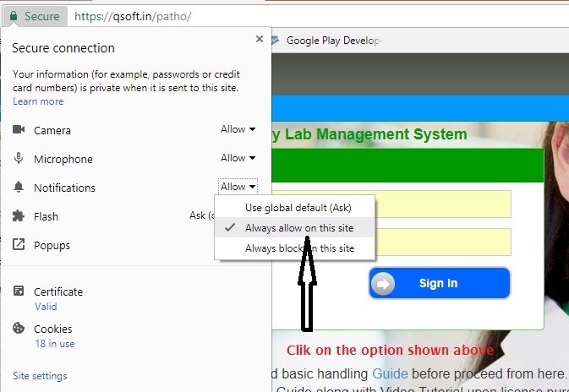The image size is (569, 392).
Task: Click the first yellow login input field
Action: point(440,204)
